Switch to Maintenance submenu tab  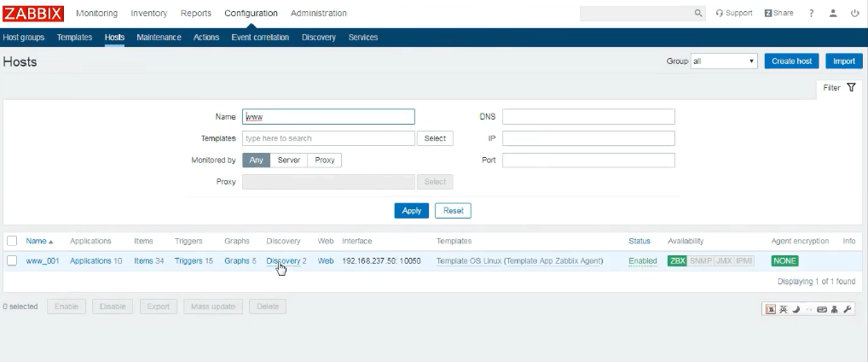tap(159, 38)
